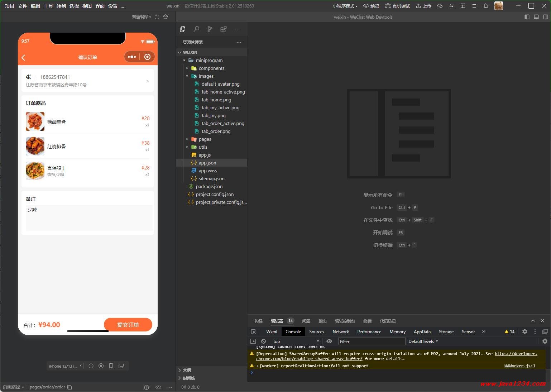Switch to the Network tab

[340, 332]
